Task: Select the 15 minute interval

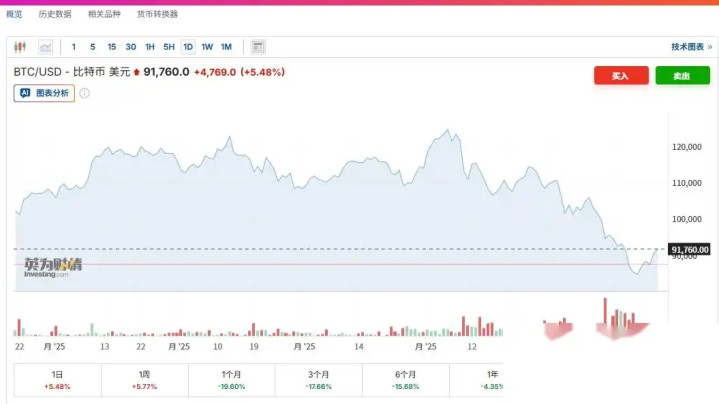Action: pos(111,47)
